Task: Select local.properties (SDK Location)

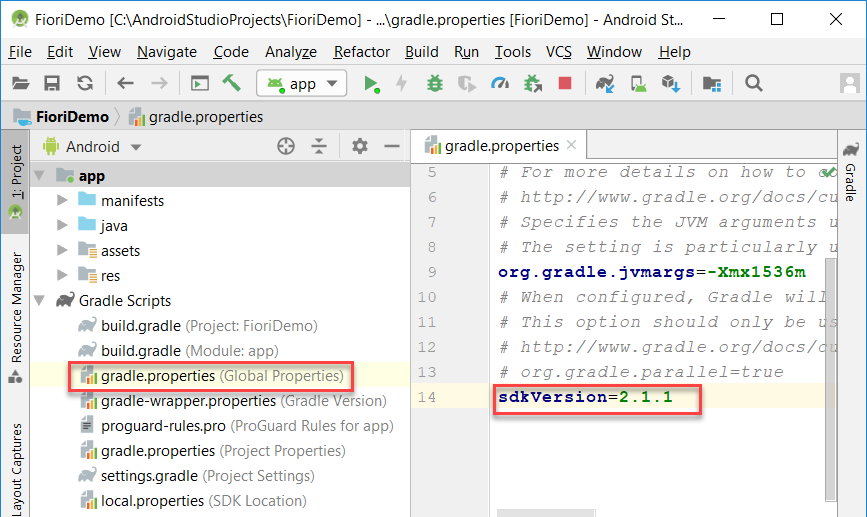Action: 193,500
